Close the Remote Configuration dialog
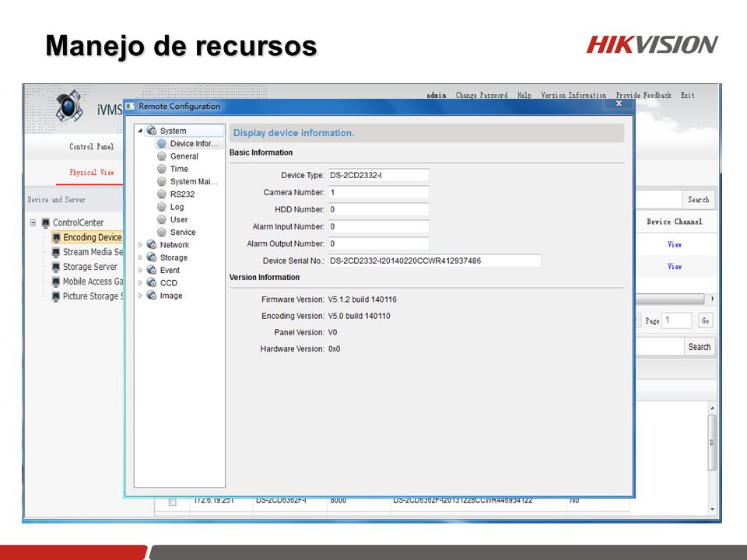 619,103
